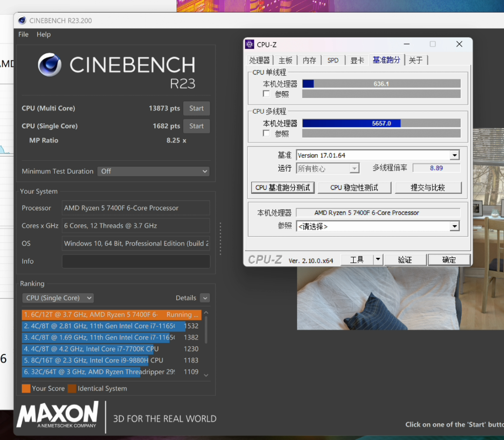The width and height of the screenshot is (504, 440).
Task: Select ranking entry 6 Ryzen Threadripper
Action: (112, 372)
